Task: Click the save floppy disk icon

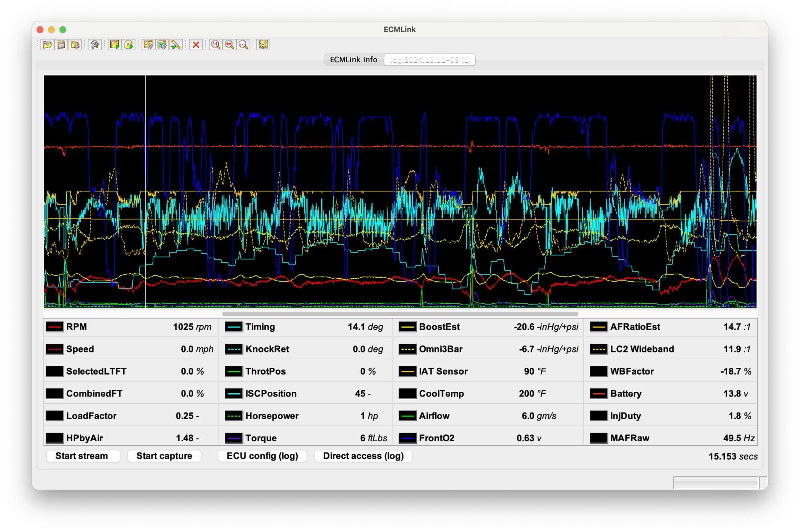Action: point(61,45)
